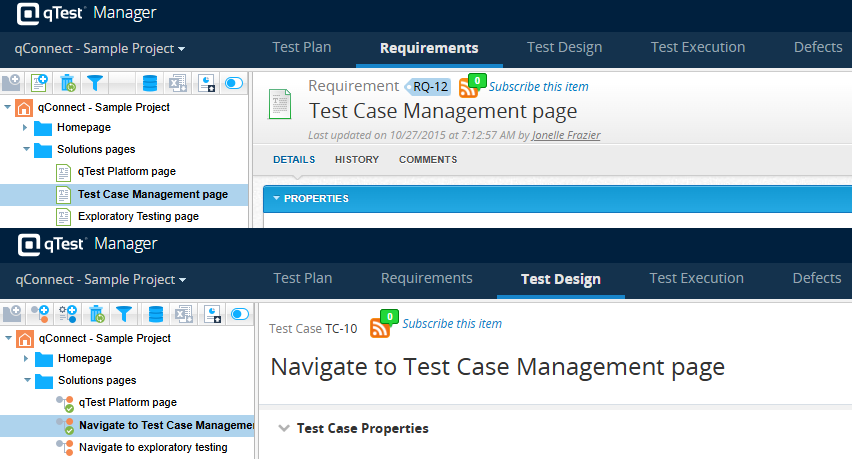Expand the Homepage folder in the Requirements tree
This screenshot has width=852, height=459.
tap(25, 128)
